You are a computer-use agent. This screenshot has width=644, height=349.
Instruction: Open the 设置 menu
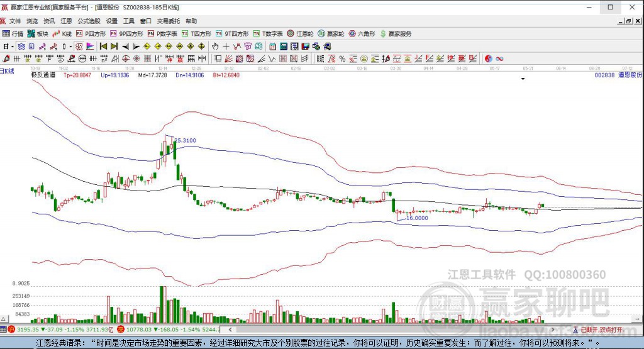[112, 21]
